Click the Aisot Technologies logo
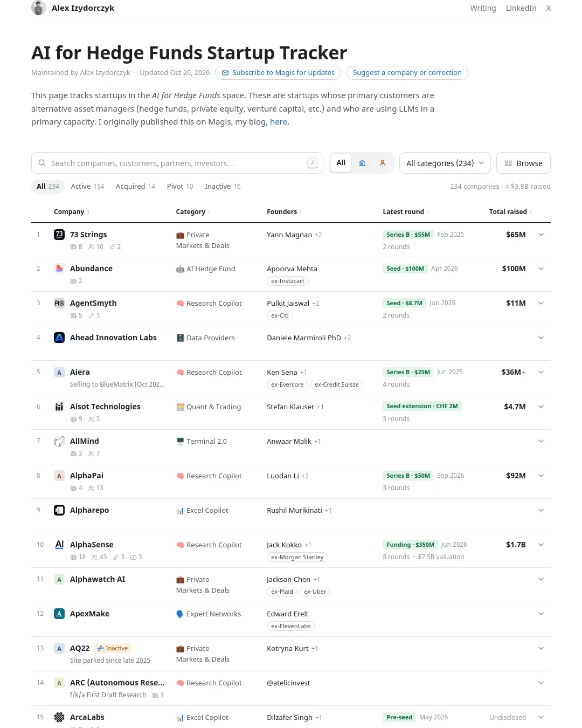Viewport: 582px width, 728px height. (59, 407)
